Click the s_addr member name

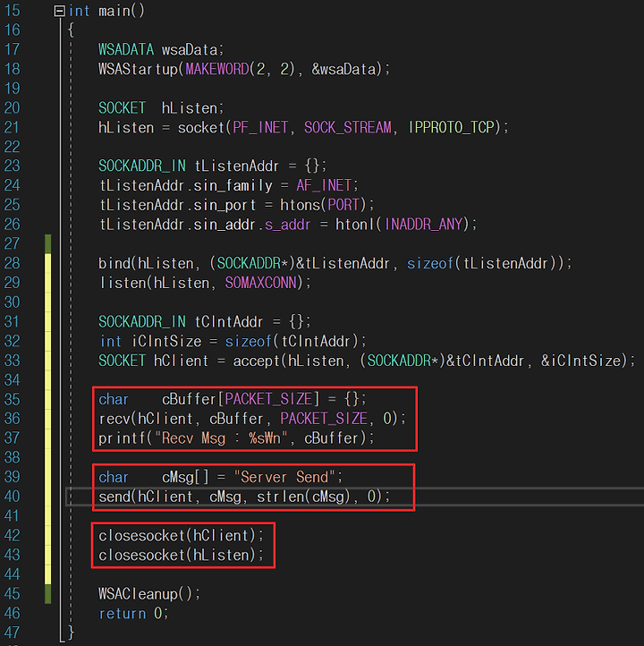pos(287,225)
